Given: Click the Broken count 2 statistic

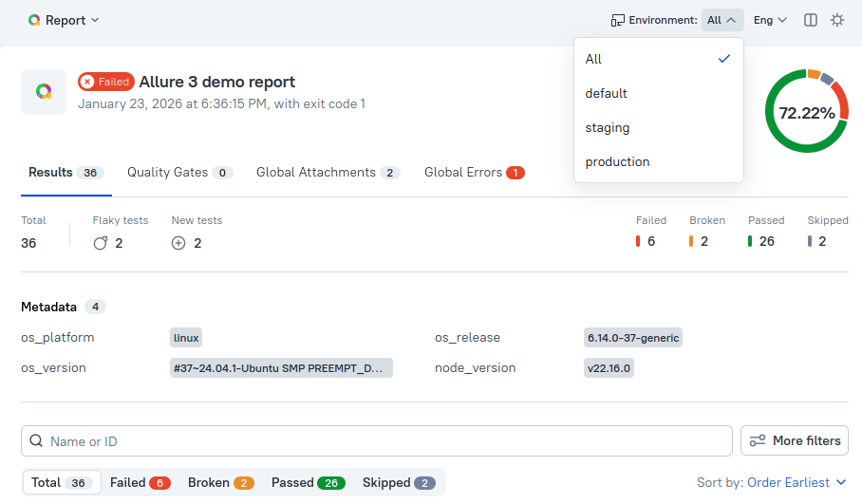Looking at the screenshot, I should pyautogui.click(x=706, y=233).
